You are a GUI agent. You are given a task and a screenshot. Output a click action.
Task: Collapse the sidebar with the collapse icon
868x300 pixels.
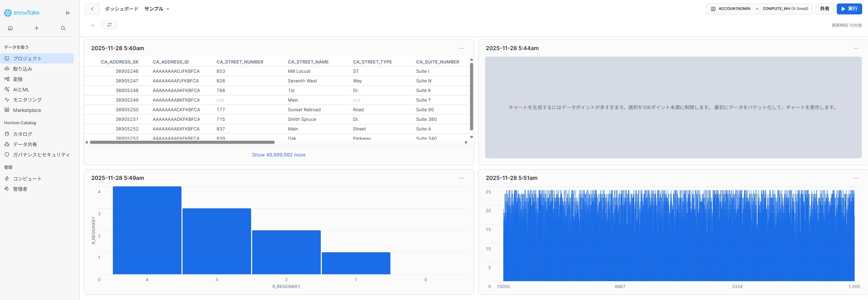point(68,13)
